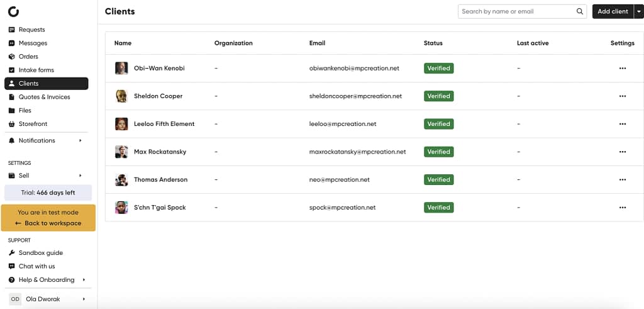
Task: Click the Add client button
Action: coord(613,11)
